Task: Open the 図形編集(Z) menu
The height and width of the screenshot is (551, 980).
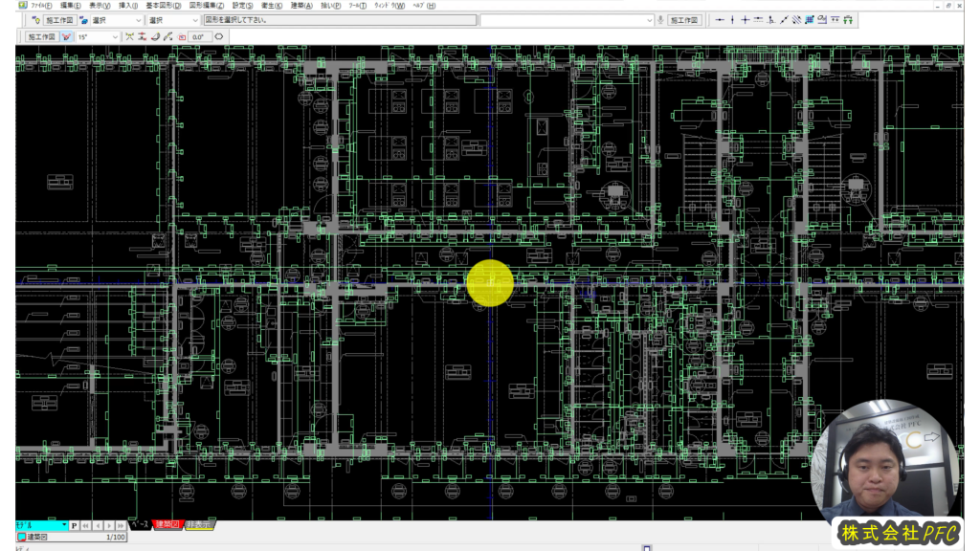Action: click(x=206, y=5)
